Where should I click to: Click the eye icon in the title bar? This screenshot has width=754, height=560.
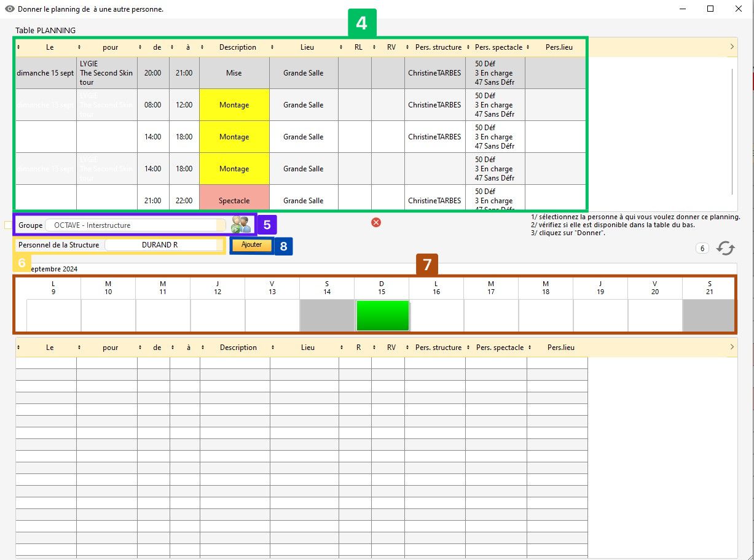click(10, 9)
